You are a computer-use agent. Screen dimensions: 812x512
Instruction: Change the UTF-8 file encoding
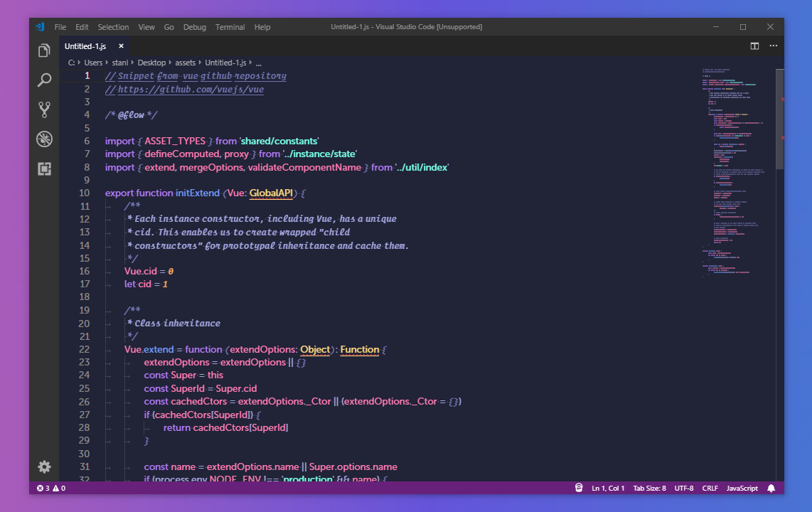[x=683, y=489]
